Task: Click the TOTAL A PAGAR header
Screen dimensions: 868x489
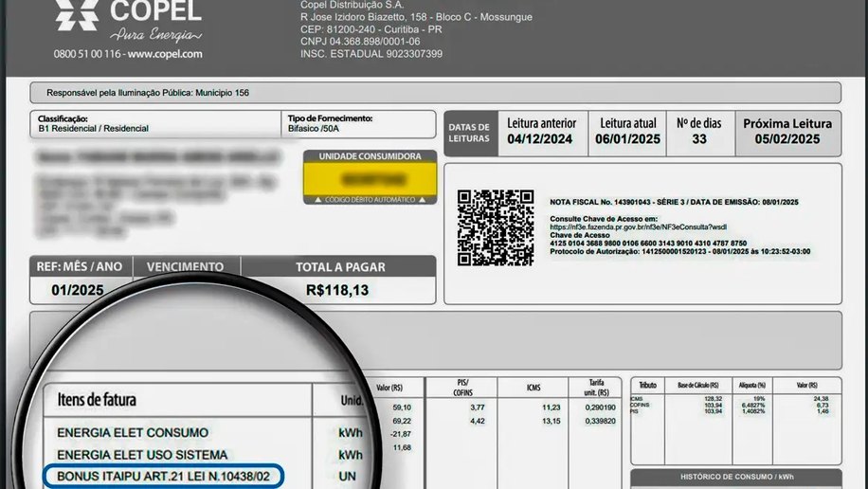Action: click(340, 267)
